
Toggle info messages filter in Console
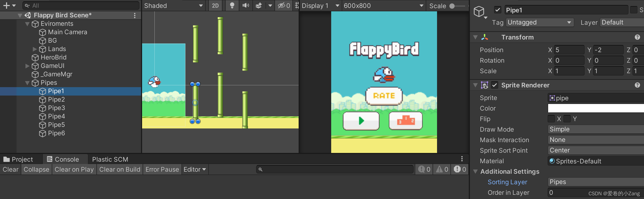tap(424, 169)
